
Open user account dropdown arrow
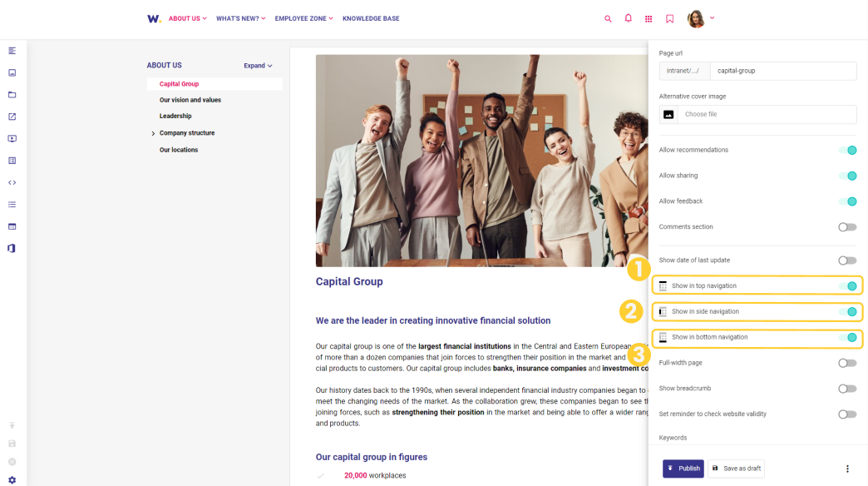pos(712,17)
